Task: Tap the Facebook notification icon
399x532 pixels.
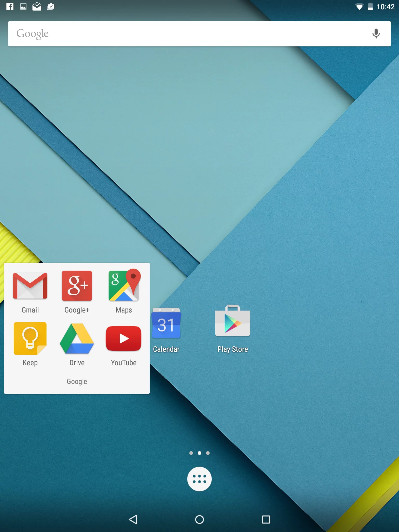Action: coord(10,6)
